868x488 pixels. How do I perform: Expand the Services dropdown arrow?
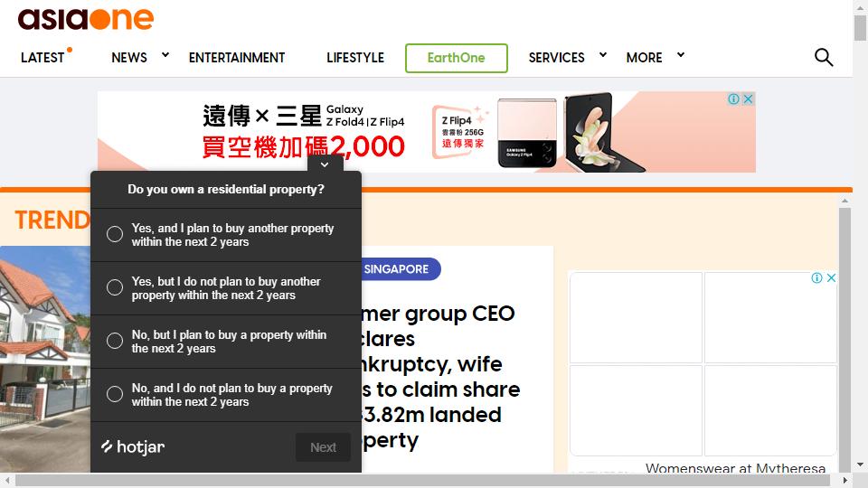[603, 55]
